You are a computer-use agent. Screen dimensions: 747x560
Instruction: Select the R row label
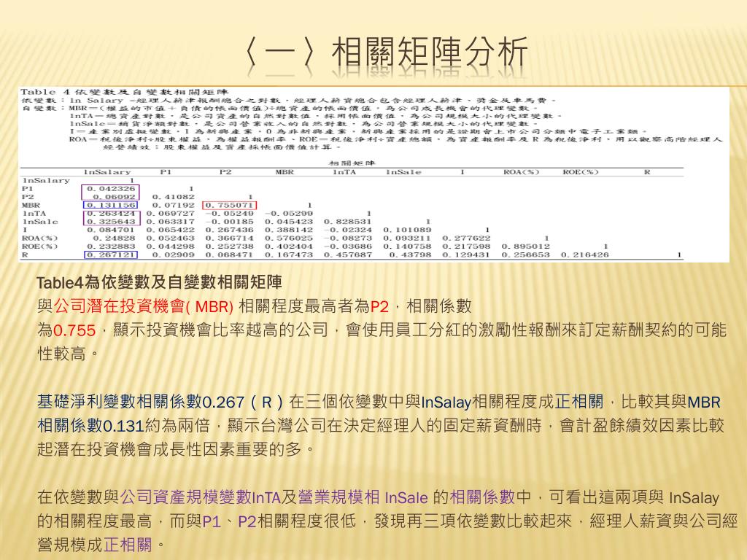(25, 254)
